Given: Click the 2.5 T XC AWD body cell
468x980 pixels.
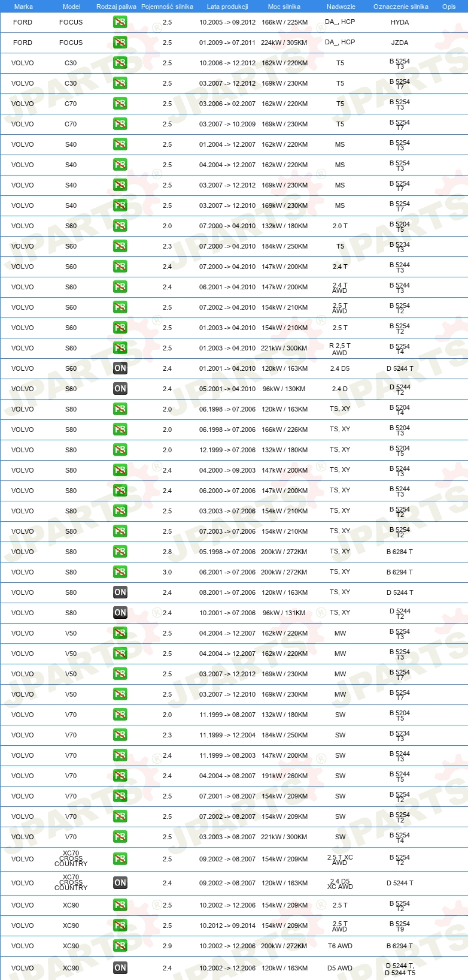Looking at the screenshot, I should click(340, 860).
